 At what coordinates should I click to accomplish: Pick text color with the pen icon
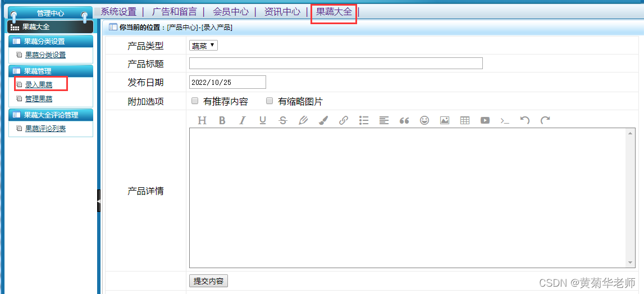click(x=303, y=120)
